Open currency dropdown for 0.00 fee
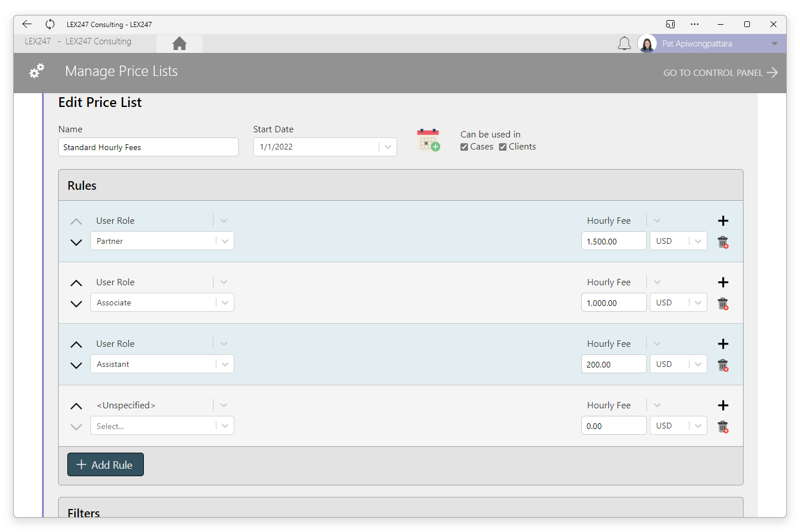This screenshot has width=800, height=532. coord(679,426)
